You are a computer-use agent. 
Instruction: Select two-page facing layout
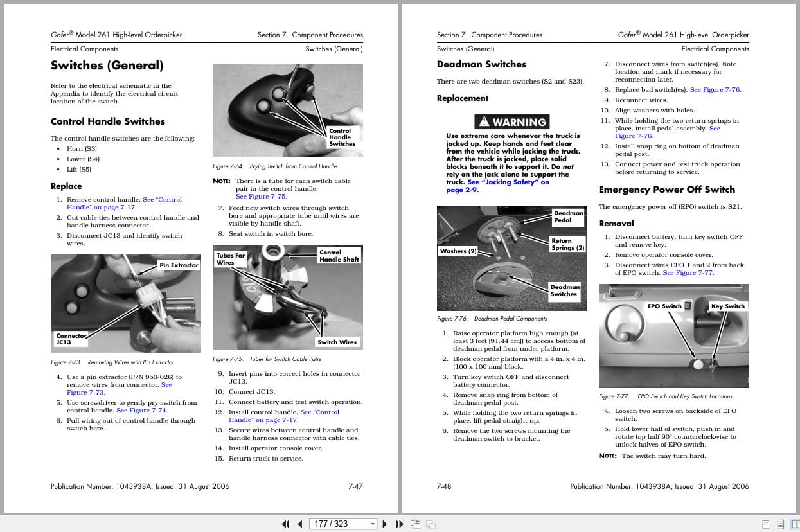coord(794,524)
